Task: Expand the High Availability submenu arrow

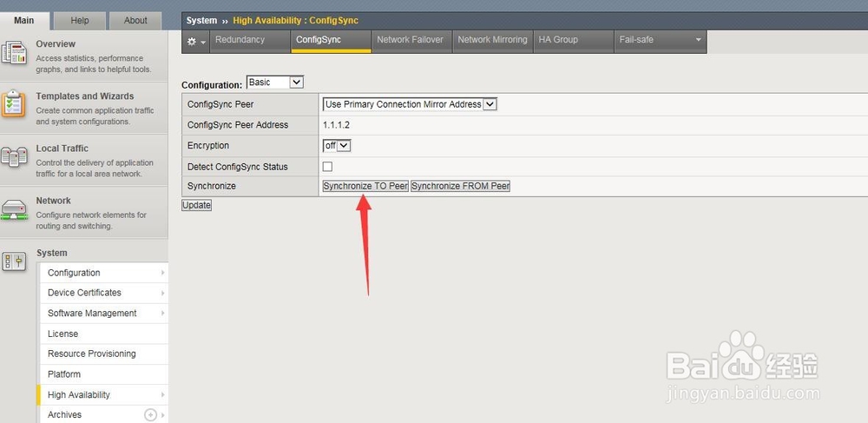Action: 163,394
